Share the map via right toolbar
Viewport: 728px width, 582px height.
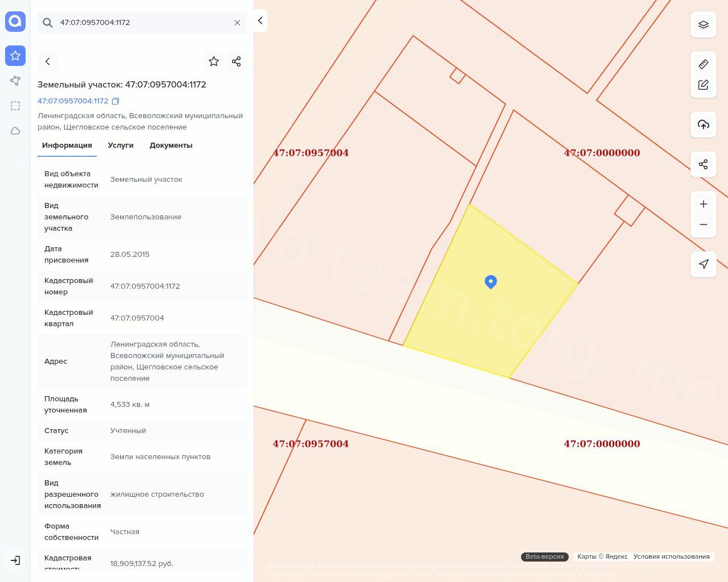pos(703,164)
